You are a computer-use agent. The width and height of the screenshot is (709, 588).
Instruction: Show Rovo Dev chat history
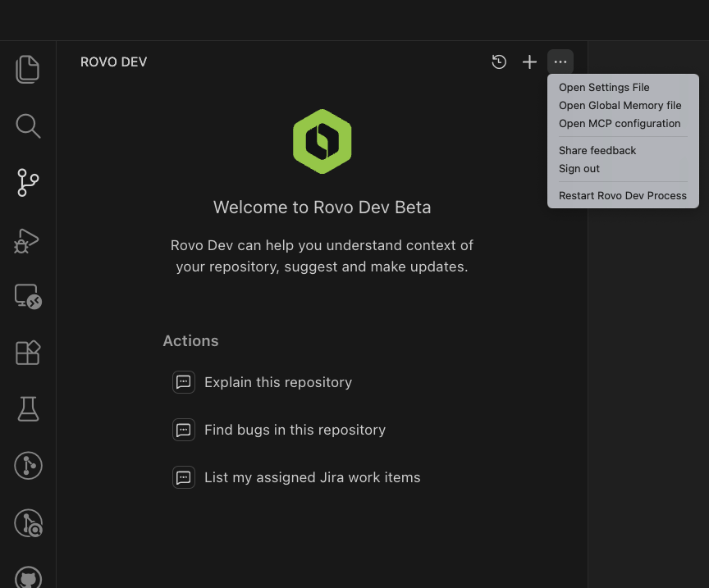[x=499, y=62]
